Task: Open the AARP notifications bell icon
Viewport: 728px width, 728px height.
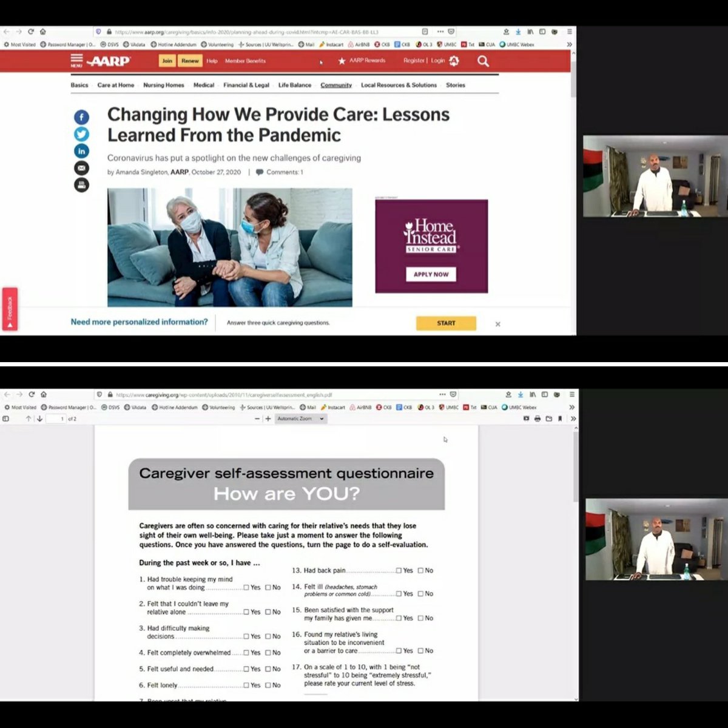Action: (x=454, y=61)
